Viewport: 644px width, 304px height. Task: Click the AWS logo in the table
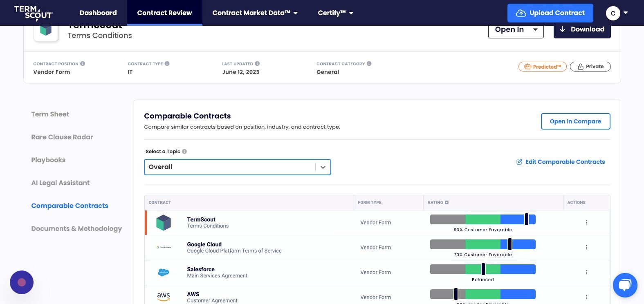164,297
